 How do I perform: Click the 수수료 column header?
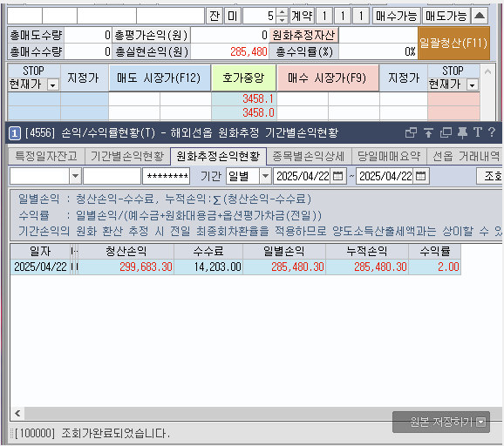pos(208,251)
